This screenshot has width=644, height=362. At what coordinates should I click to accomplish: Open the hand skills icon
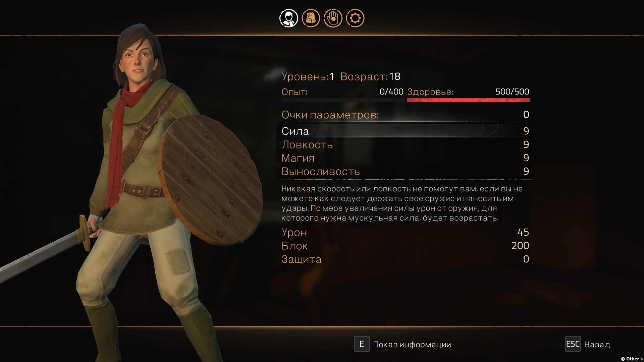[x=333, y=18]
